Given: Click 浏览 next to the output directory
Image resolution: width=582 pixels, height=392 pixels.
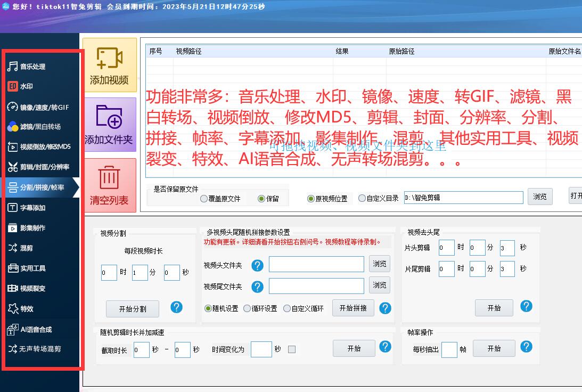Looking at the screenshot, I should (540, 197).
